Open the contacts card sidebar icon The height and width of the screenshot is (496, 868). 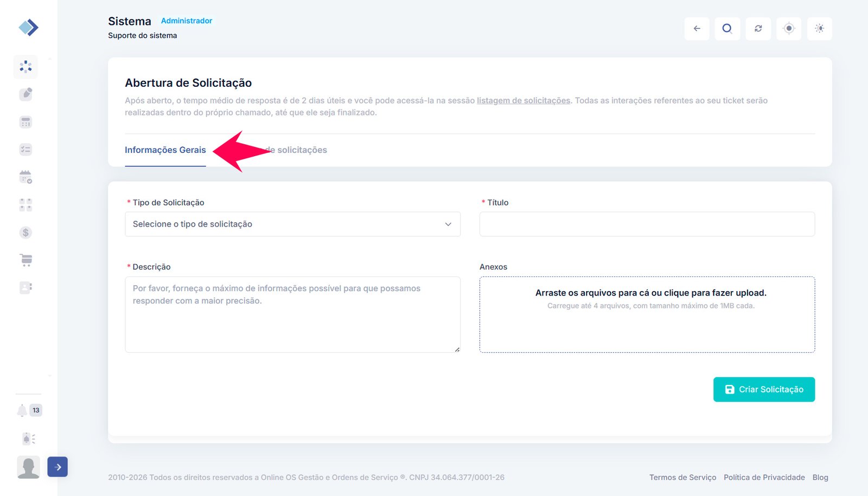pos(25,287)
